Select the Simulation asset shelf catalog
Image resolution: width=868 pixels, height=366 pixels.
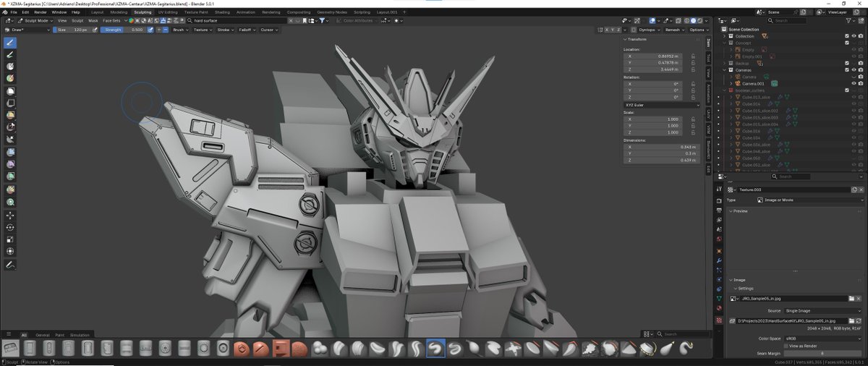(80, 335)
